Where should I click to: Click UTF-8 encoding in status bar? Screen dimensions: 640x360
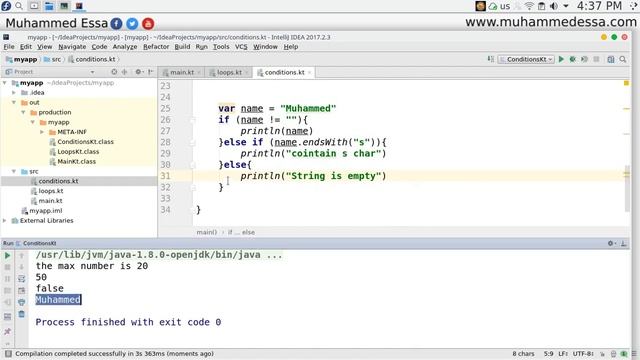(583, 353)
